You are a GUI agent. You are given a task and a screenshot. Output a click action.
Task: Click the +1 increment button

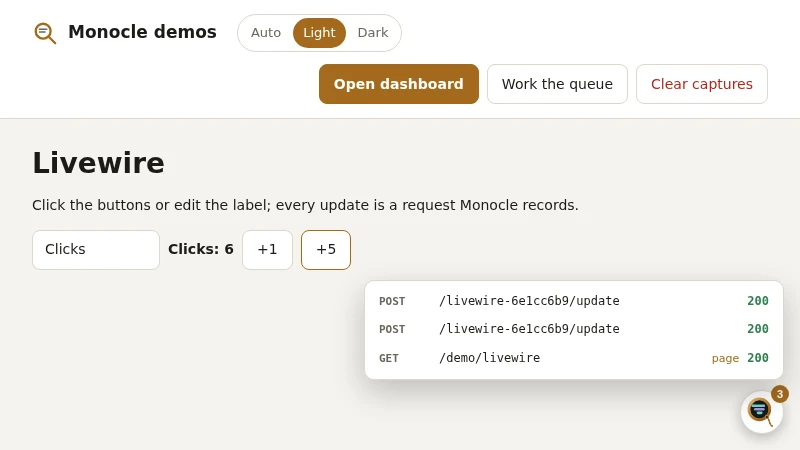click(267, 249)
